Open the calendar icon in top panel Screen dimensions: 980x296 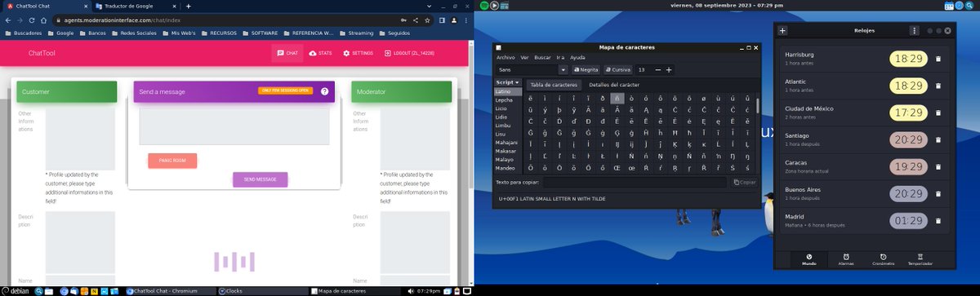949,6
